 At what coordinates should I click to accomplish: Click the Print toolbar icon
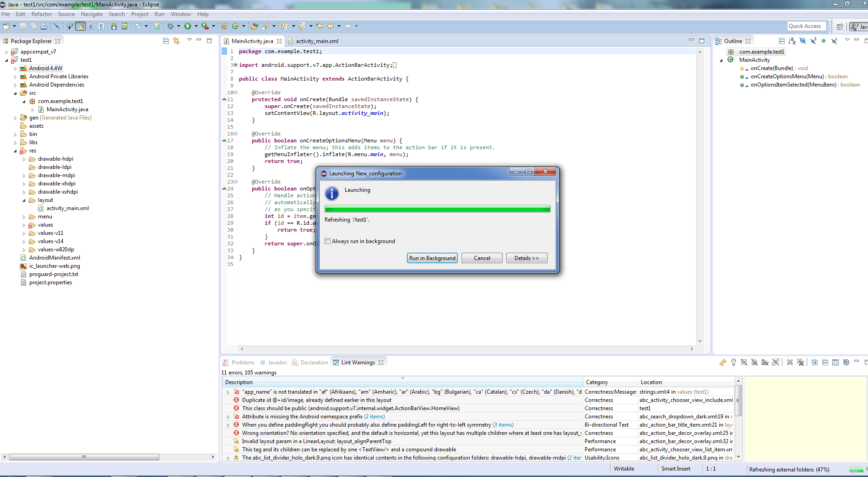coord(43,27)
